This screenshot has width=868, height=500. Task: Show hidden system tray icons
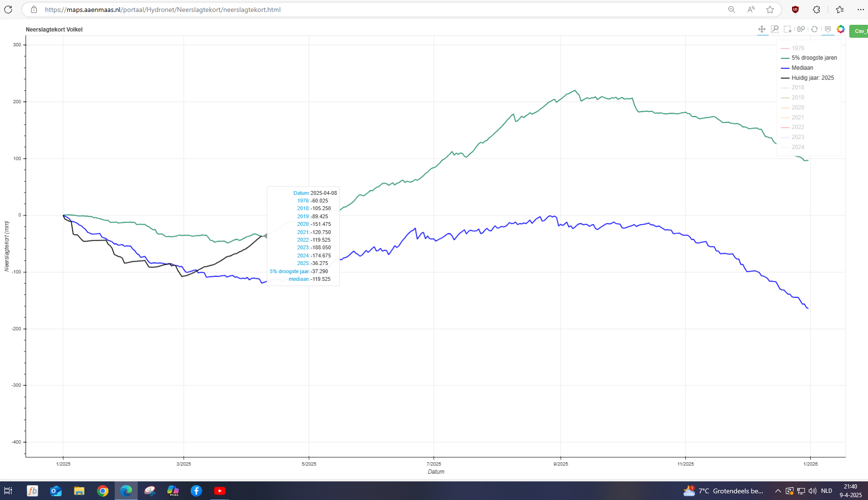[x=778, y=491]
